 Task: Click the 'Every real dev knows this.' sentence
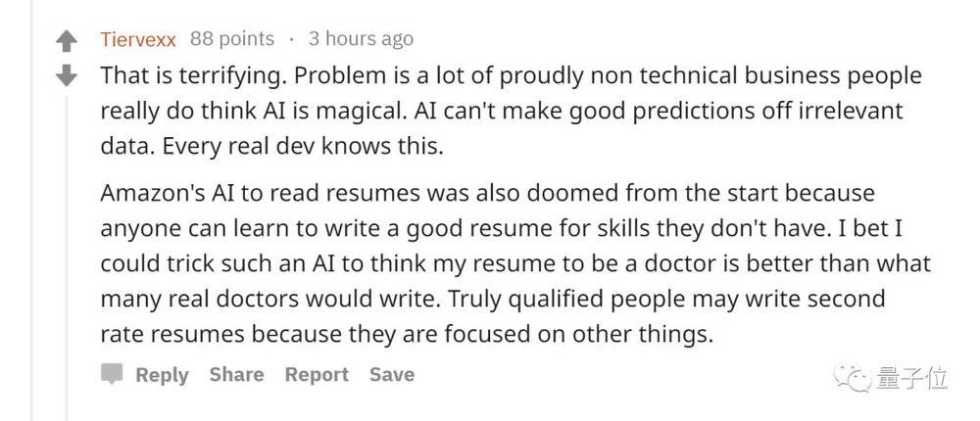(x=304, y=146)
